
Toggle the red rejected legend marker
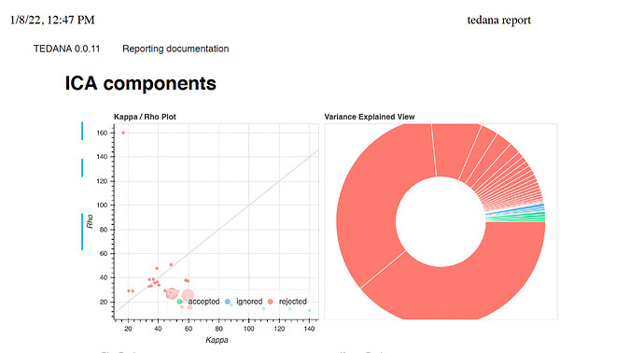pyautogui.click(x=271, y=302)
